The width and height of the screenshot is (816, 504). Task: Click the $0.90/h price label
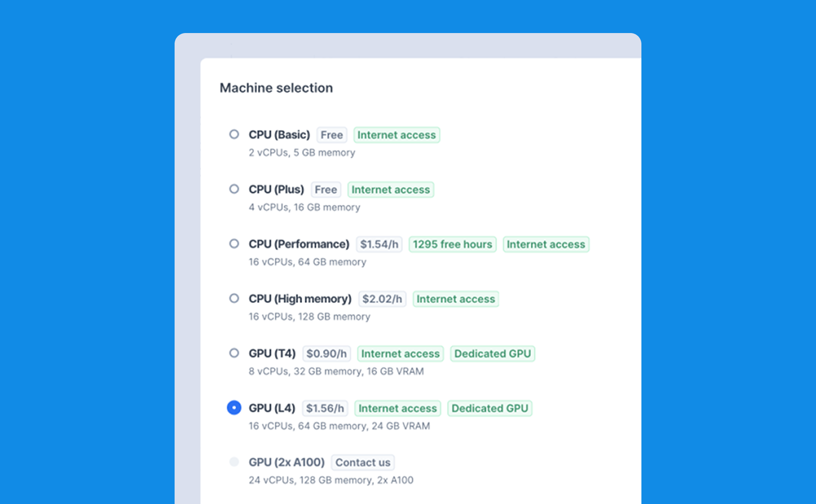point(327,353)
